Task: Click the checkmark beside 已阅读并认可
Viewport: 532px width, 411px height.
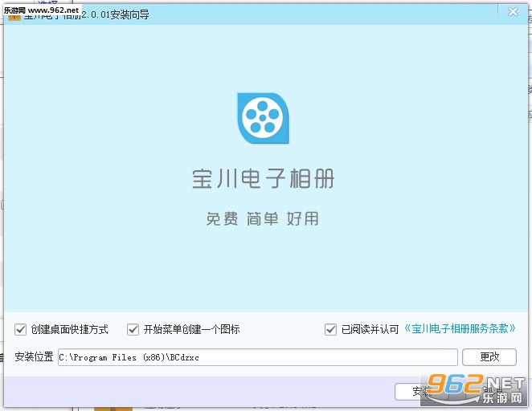Action: 330,329
